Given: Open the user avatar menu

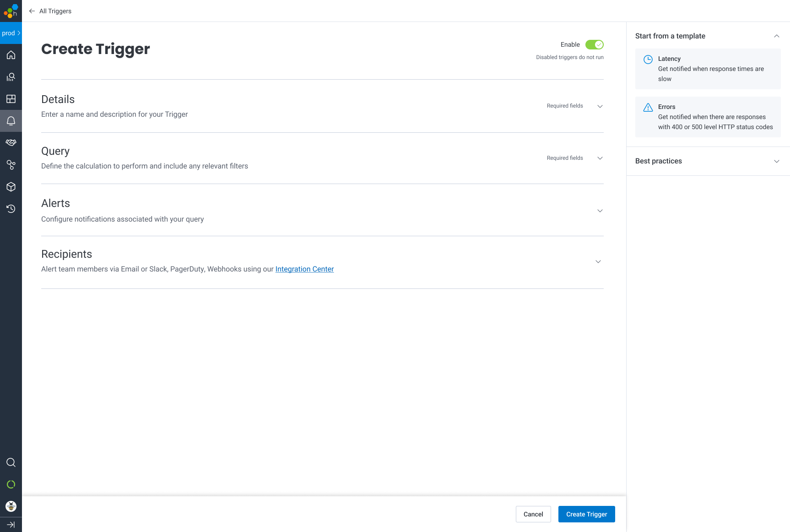Looking at the screenshot, I should coord(11,506).
